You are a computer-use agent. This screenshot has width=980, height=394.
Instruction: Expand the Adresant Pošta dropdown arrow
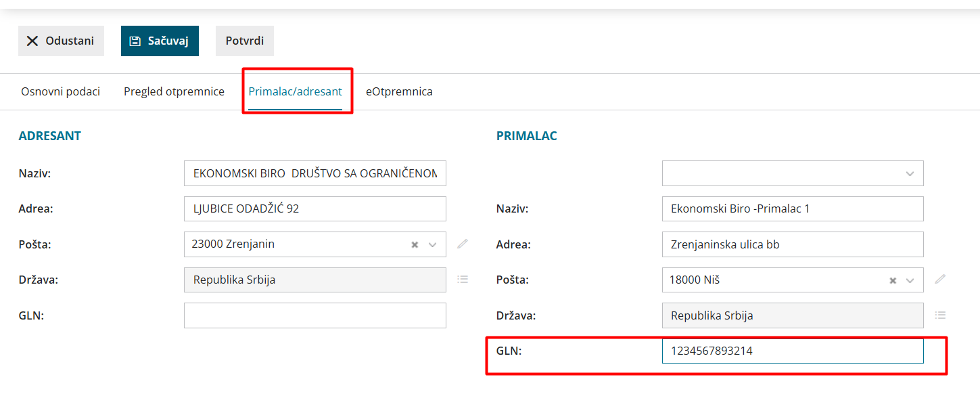pyautogui.click(x=433, y=244)
